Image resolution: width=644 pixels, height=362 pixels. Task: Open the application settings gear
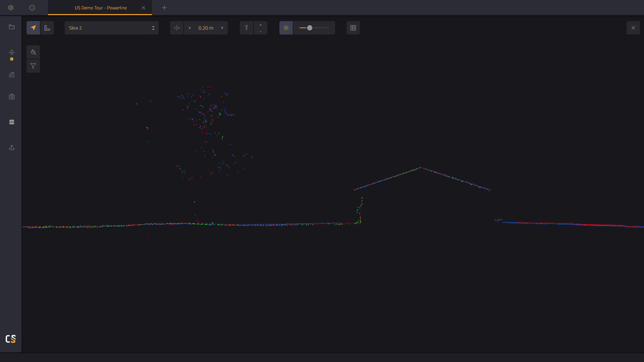click(x=11, y=7)
